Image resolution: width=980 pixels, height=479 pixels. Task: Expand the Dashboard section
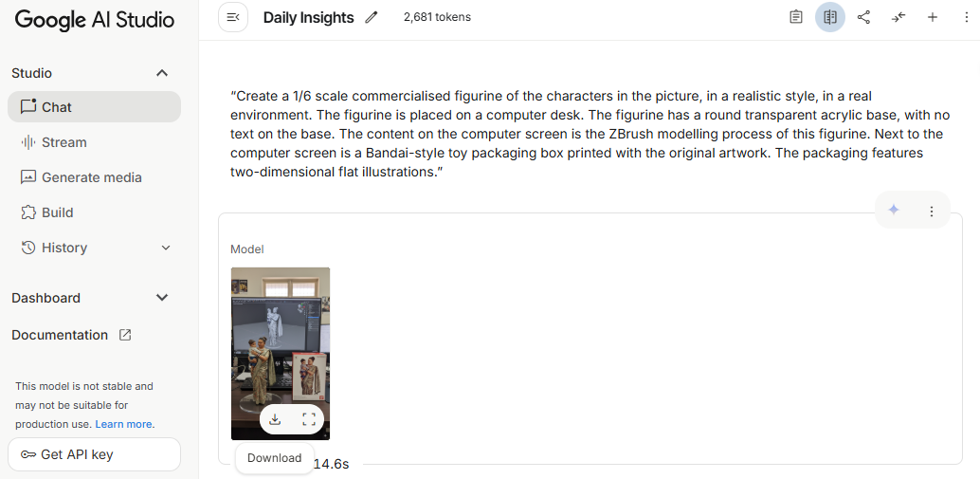tap(162, 298)
